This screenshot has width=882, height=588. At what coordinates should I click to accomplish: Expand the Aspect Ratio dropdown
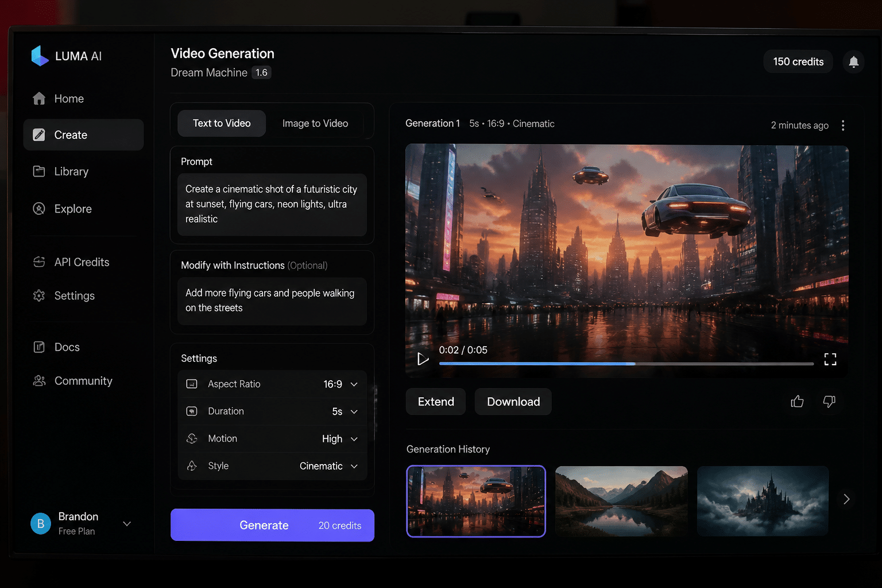pos(272,384)
